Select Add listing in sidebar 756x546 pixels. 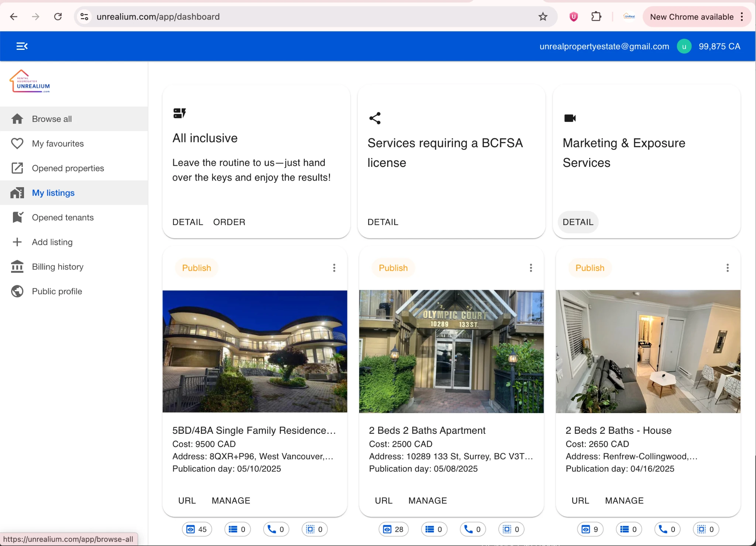coord(52,242)
